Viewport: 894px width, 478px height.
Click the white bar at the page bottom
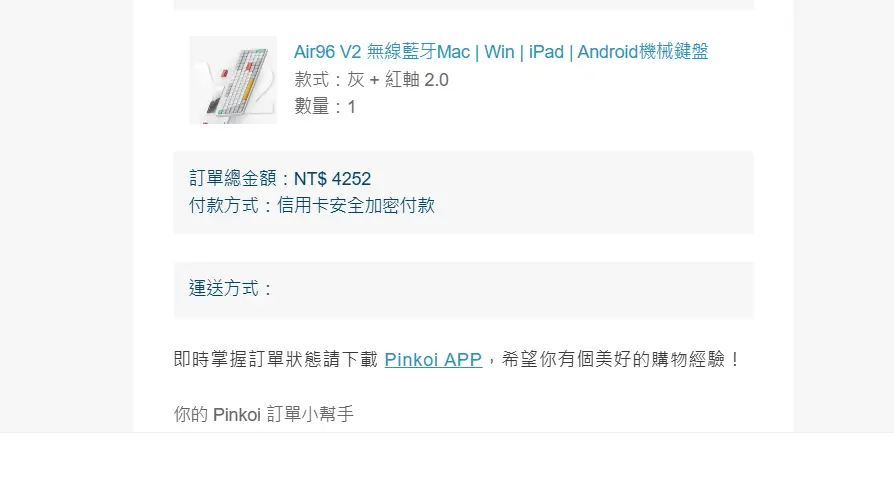point(447,456)
